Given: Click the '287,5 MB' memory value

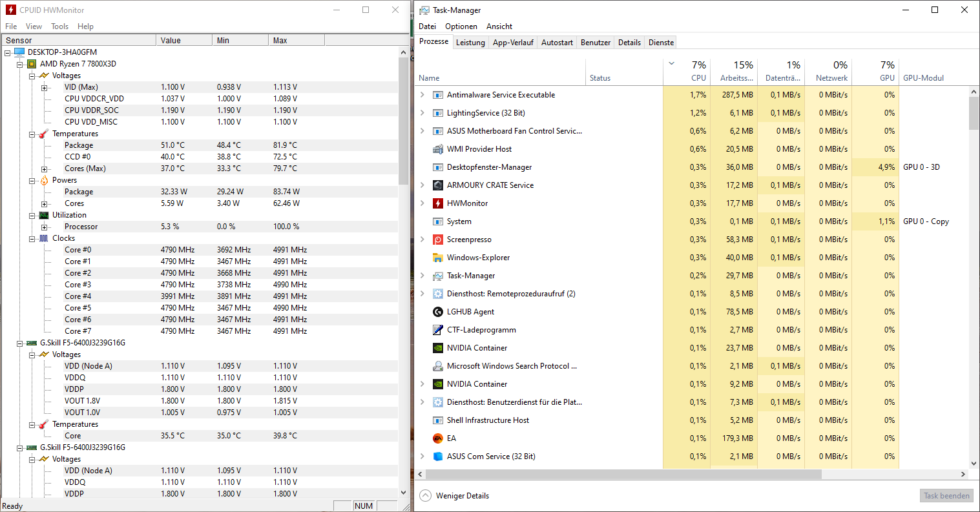Looking at the screenshot, I should (738, 95).
